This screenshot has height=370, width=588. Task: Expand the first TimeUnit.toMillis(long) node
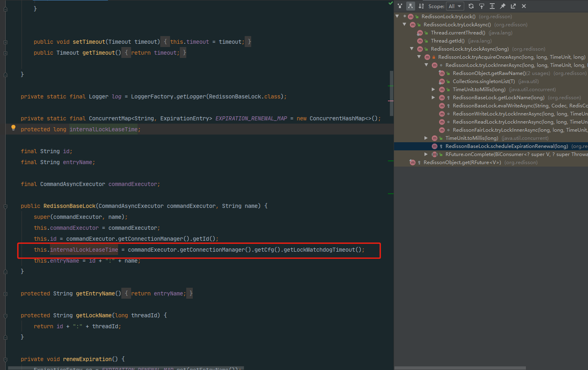tap(433, 90)
